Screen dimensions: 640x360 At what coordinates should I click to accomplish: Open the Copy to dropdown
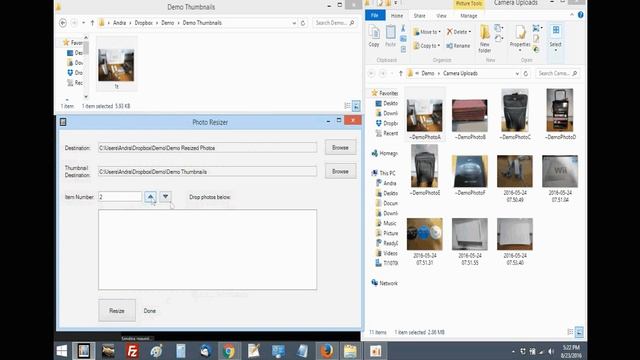[427, 46]
